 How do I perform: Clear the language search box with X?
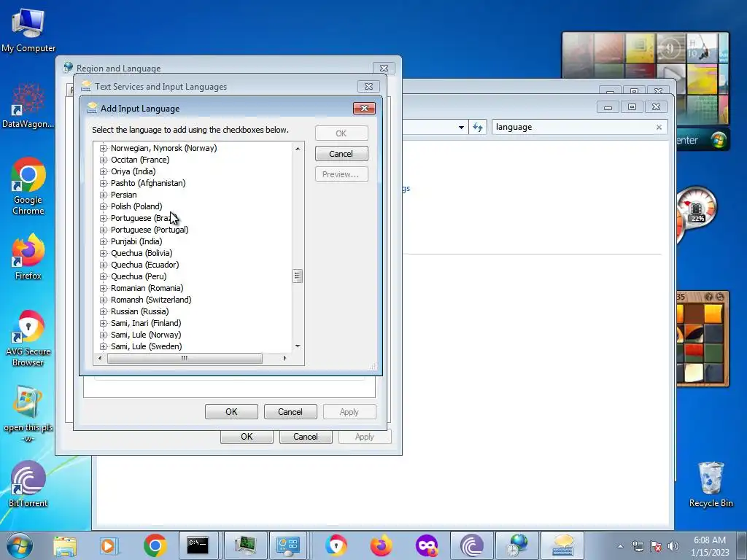coord(659,127)
